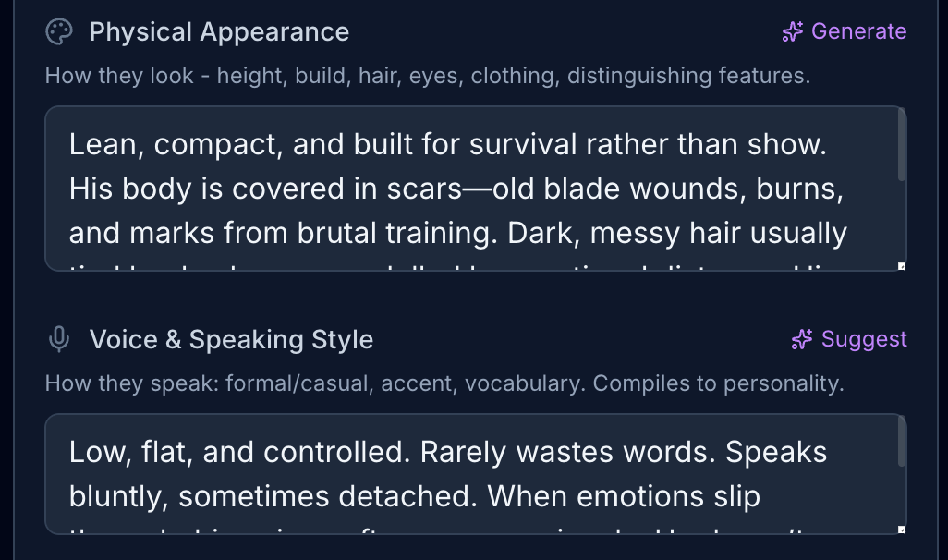Grab the Voice text area resize handle
The height and width of the screenshot is (560, 948).
[901, 530]
